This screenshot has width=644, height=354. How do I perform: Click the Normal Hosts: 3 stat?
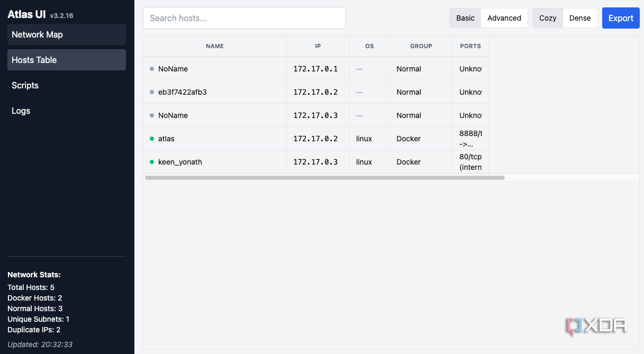pos(35,308)
